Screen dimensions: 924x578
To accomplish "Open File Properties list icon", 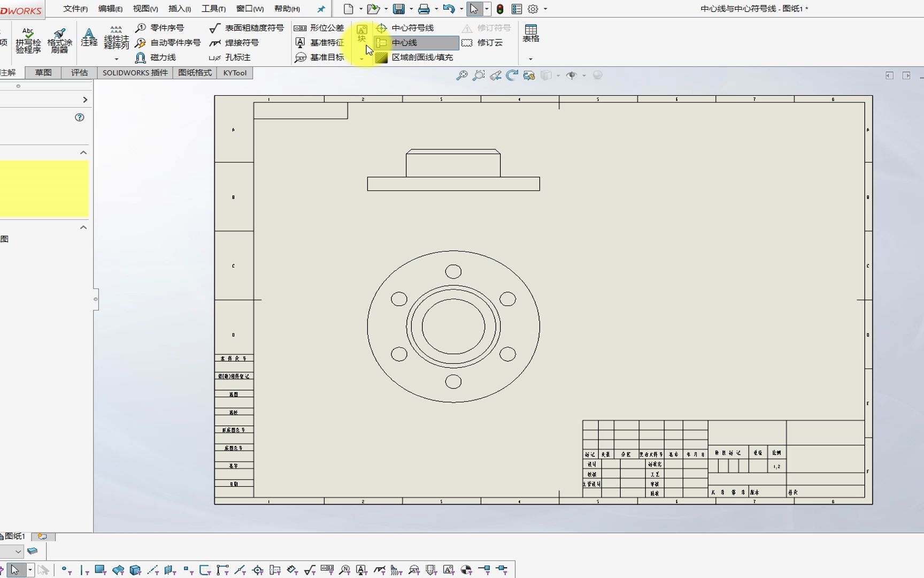I will click(x=517, y=9).
